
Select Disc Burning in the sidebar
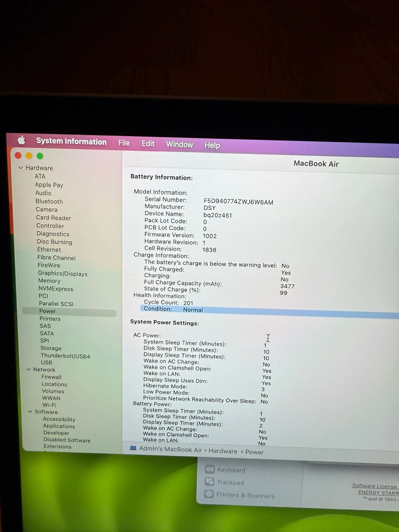pos(55,242)
